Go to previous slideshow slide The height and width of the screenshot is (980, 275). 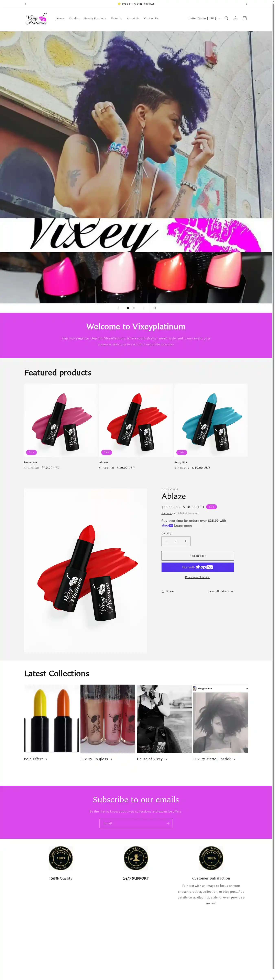[x=118, y=308]
